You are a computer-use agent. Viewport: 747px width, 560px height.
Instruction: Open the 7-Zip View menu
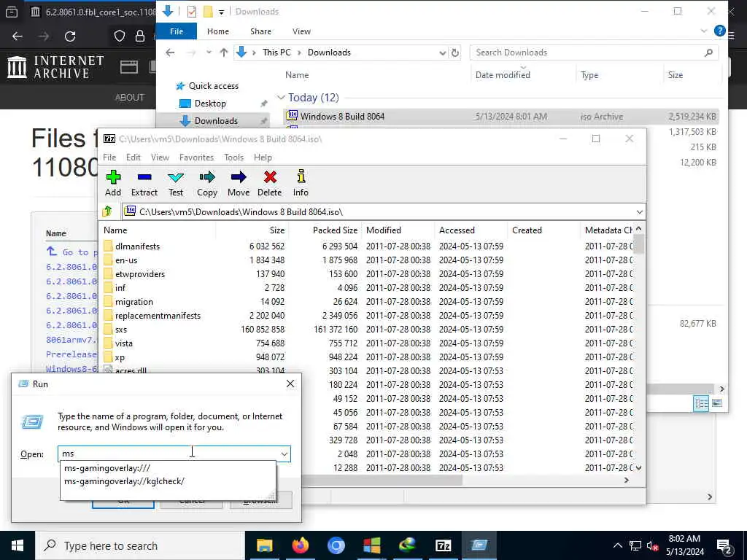pos(160,157)
